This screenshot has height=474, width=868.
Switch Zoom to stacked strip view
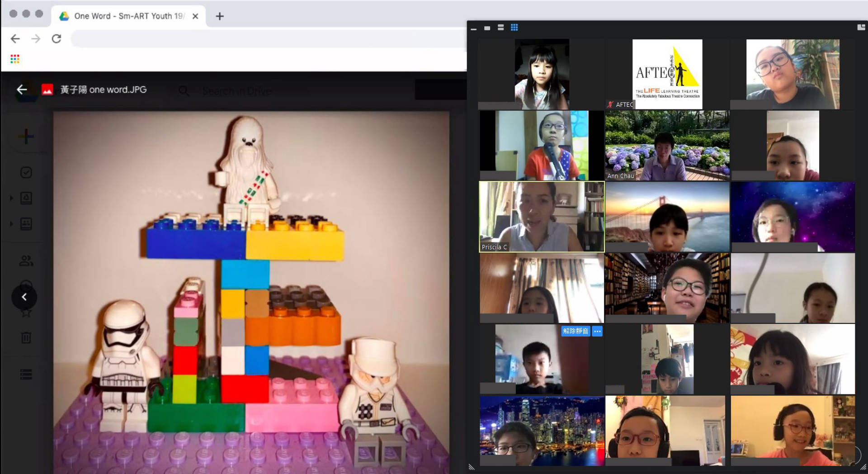point(500,28)
